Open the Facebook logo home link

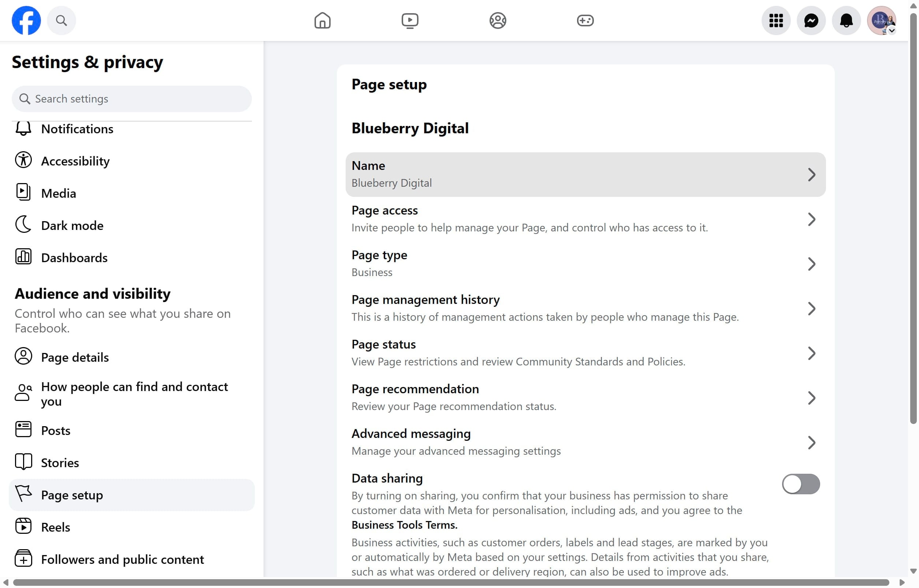coord(26,20)
